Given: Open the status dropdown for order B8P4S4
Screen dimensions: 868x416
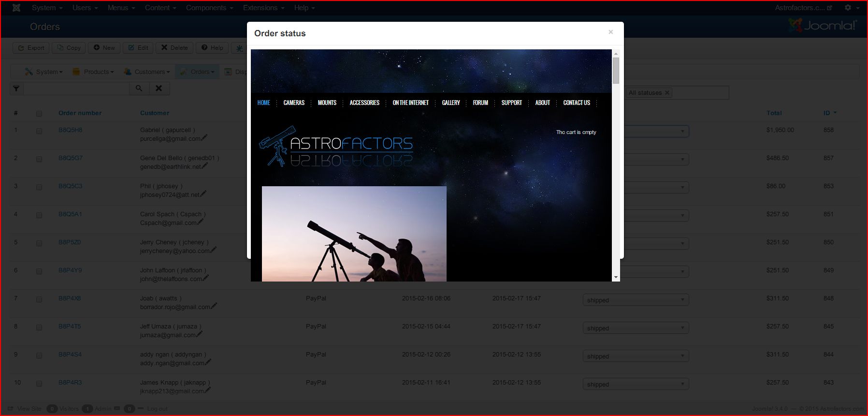Looking at the screenshot, I should 636,356.
